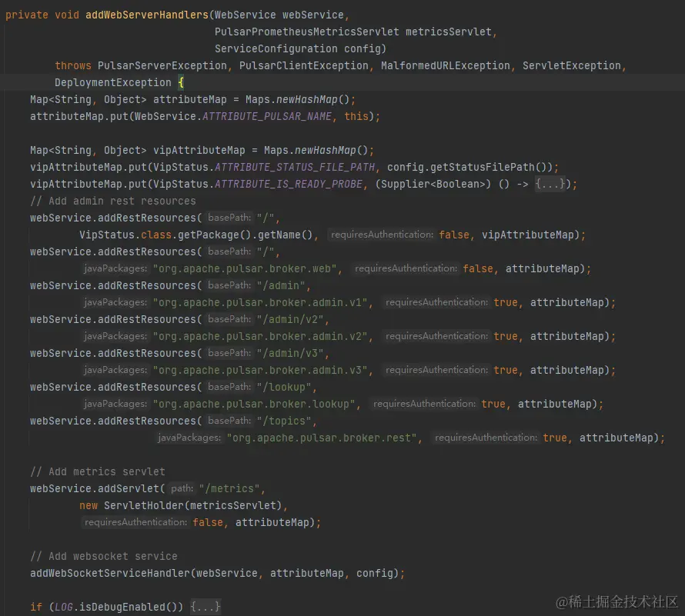Click requiresAuthentication hint on the broker.rest line
Viewport: 685px width, 616px height.
click(x=486, y=438)
